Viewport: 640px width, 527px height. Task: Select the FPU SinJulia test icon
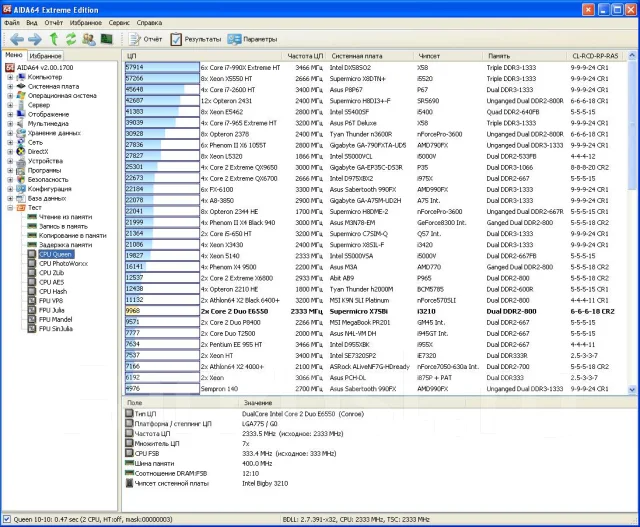click(32, 329)
